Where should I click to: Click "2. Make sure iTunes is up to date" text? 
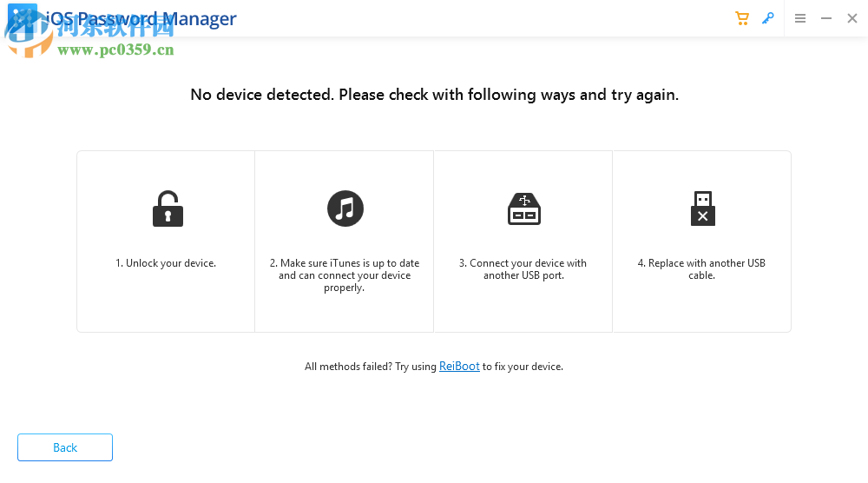(x=345, y=263)
